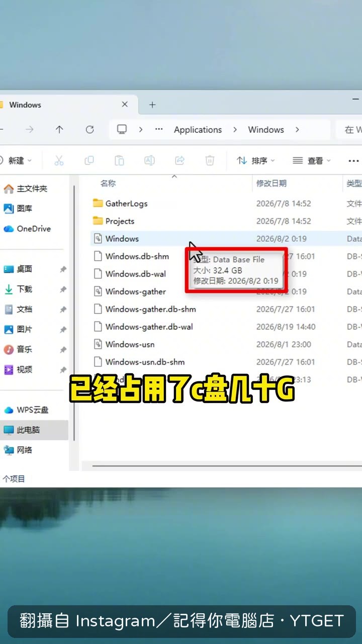Unpin 图片 using its pin icon
The width and height of the screenshot is (362, 644).
pyautogui.click(x=63, y=330)
